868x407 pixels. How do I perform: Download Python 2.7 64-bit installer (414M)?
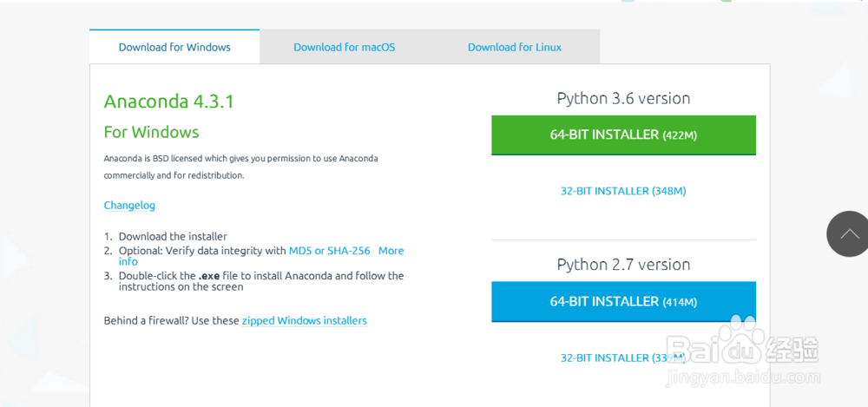pyautogui.click(x=623, y=301)
